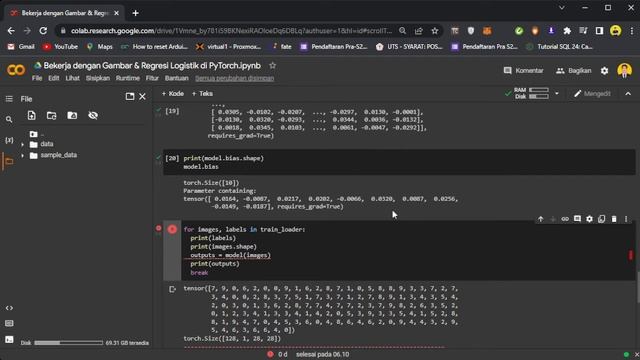Mount Google Drive in file panel
Image resolution: width=640 pixels, height=360 pixels.
click(72, 116)
